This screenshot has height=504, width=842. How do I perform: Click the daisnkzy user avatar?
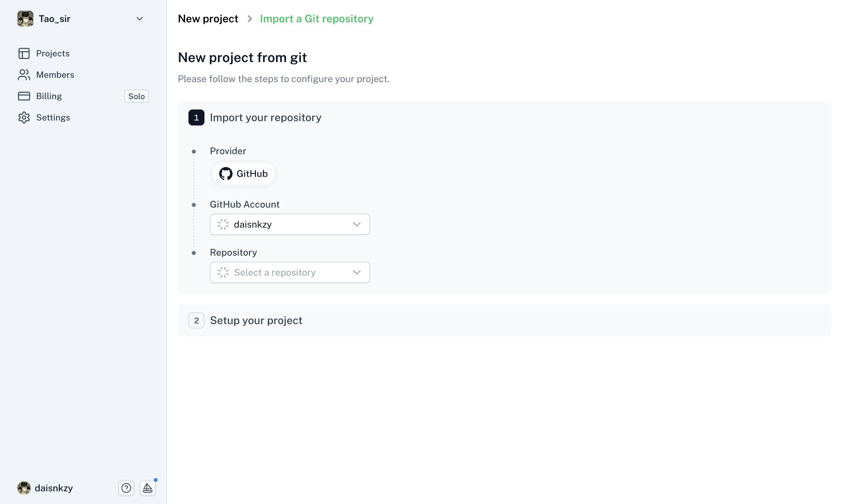pos(24,488)
